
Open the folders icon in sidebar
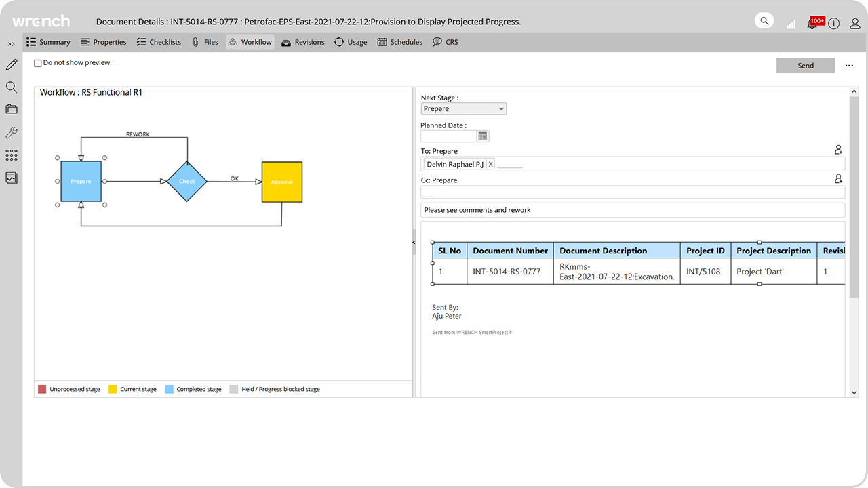tap(12, 109)
